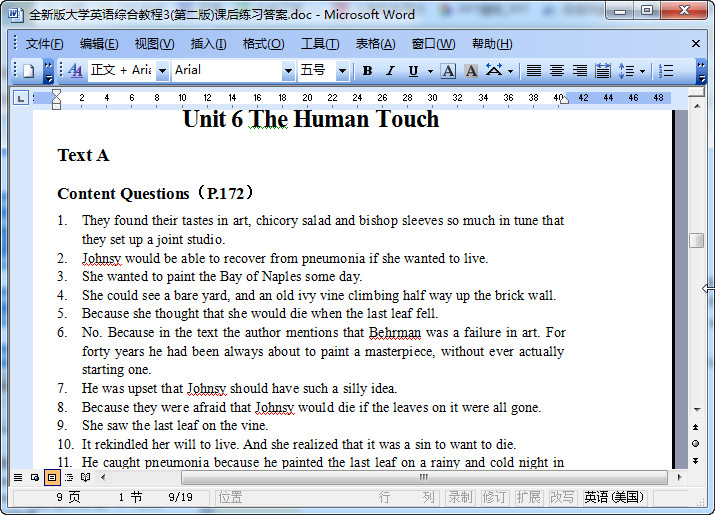715x515 pixels.
Task: Click vertical scrollbar down arrow
Action: click(697, 410)
